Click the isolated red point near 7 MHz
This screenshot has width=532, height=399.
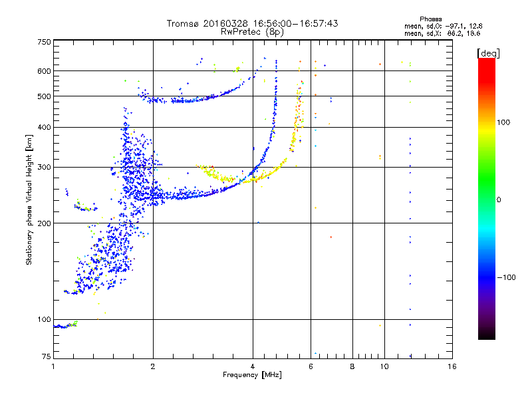[331, 237]
